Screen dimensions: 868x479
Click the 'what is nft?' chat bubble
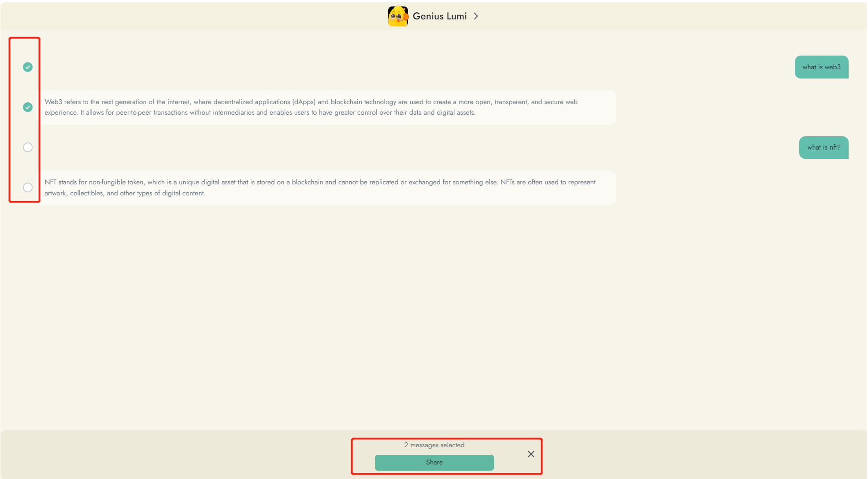tap(823, 147)
